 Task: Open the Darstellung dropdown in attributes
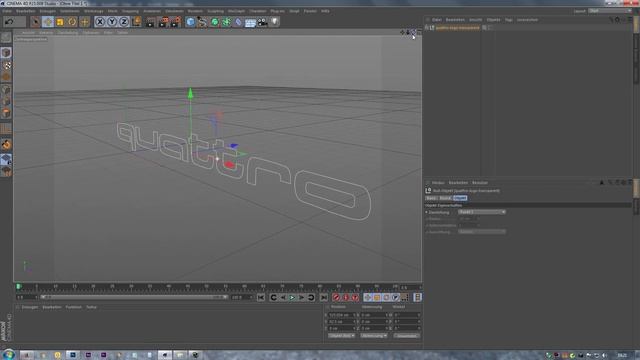tap(482, 212)
